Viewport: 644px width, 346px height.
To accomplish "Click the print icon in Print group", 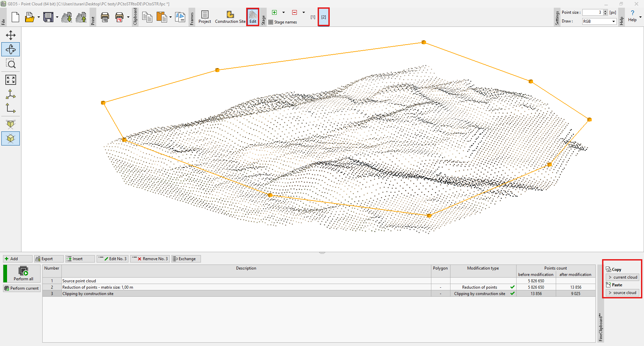I will 105,17.
